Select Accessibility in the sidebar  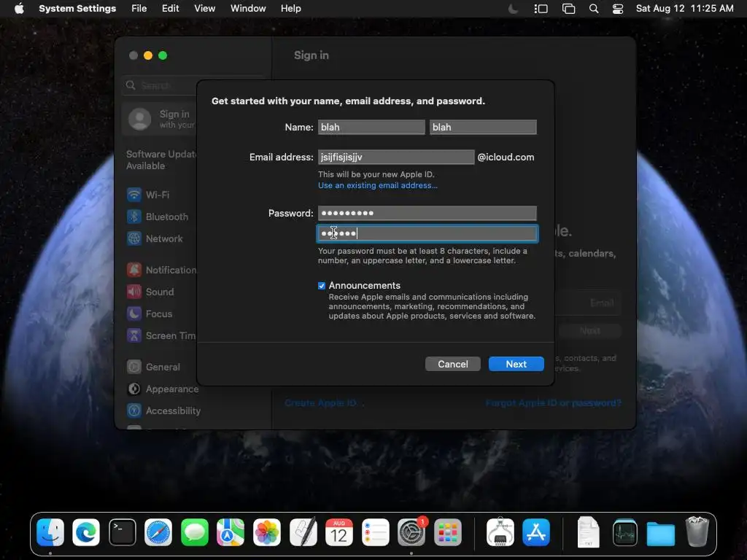(x=163, y=411)
